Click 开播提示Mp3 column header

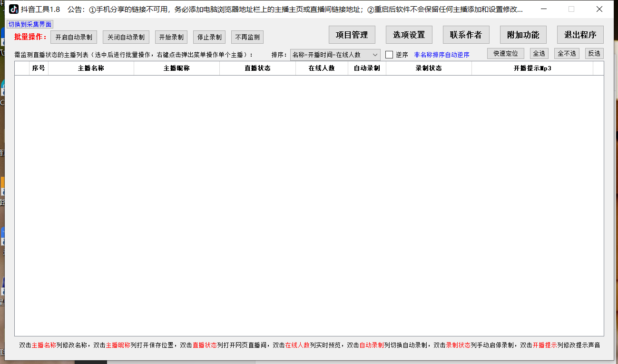point(532,68)
